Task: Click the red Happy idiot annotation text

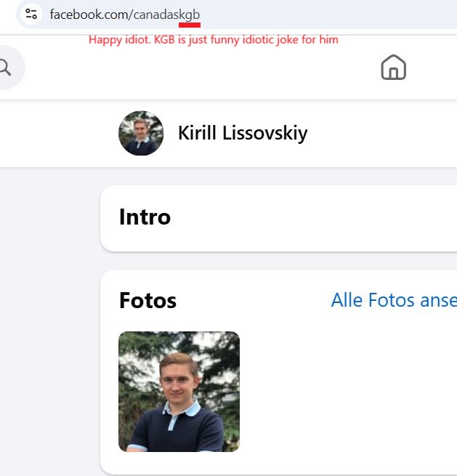Action: pyautogui.click(x=214, y=40)
